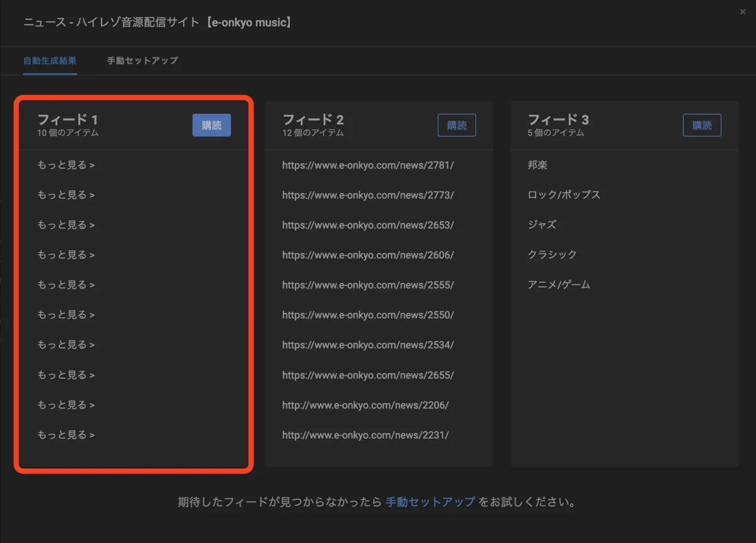Viewport: 756px width, 543px height.
Task: Open the news/2781 URL in フィード 2
Action: coord(368,165)
